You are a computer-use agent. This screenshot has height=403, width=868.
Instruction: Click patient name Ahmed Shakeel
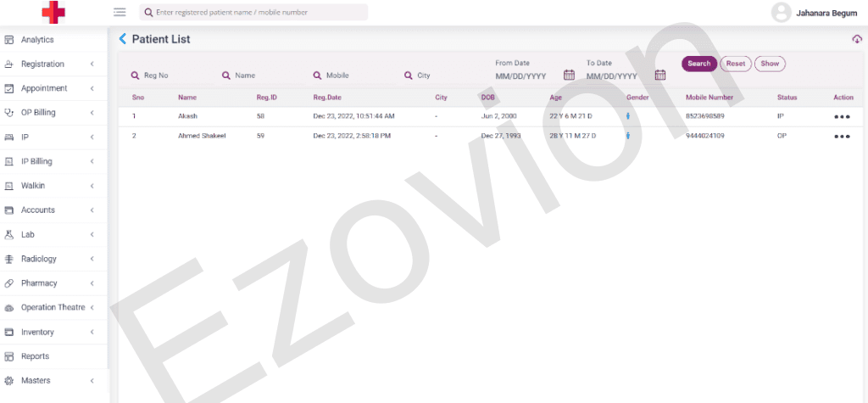pyautogui.click(x=202, y=136)
